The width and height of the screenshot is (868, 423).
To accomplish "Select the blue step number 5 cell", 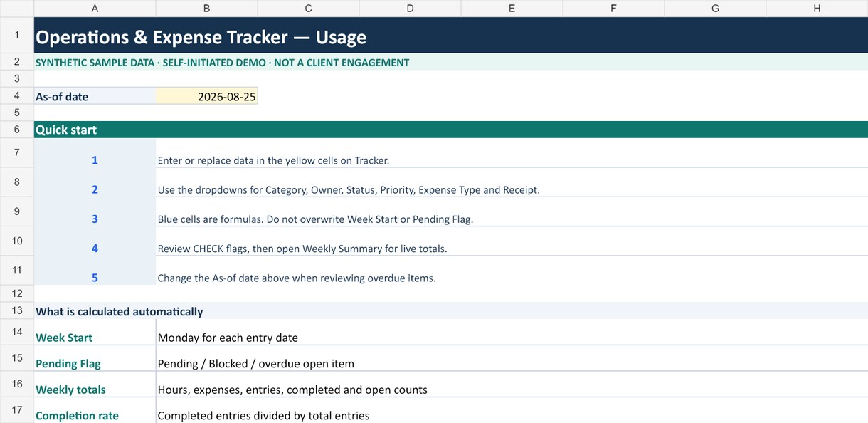I will tap(95, 271).
